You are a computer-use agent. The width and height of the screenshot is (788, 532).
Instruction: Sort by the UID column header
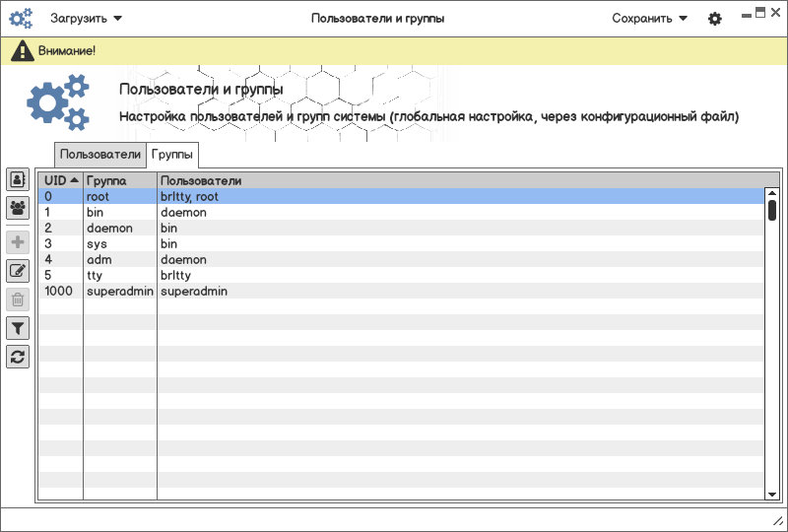[61, 180]
